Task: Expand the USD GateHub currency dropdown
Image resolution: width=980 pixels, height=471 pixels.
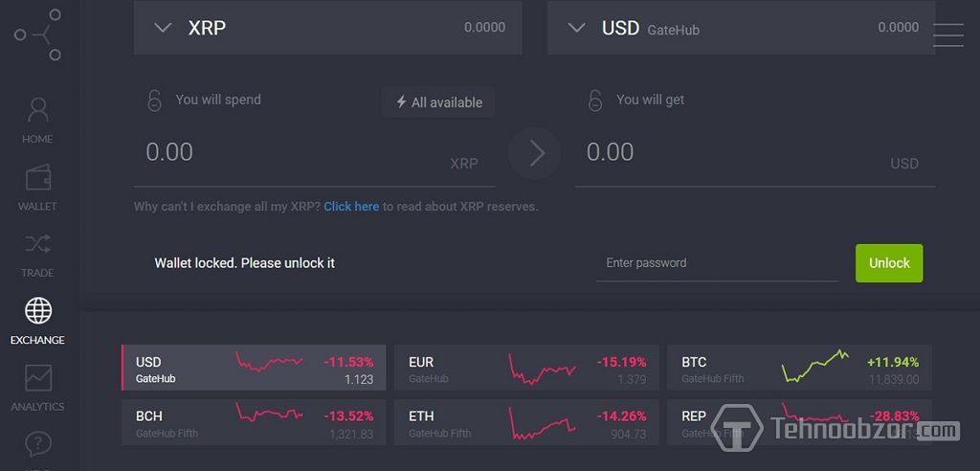Action: point(576,28)
